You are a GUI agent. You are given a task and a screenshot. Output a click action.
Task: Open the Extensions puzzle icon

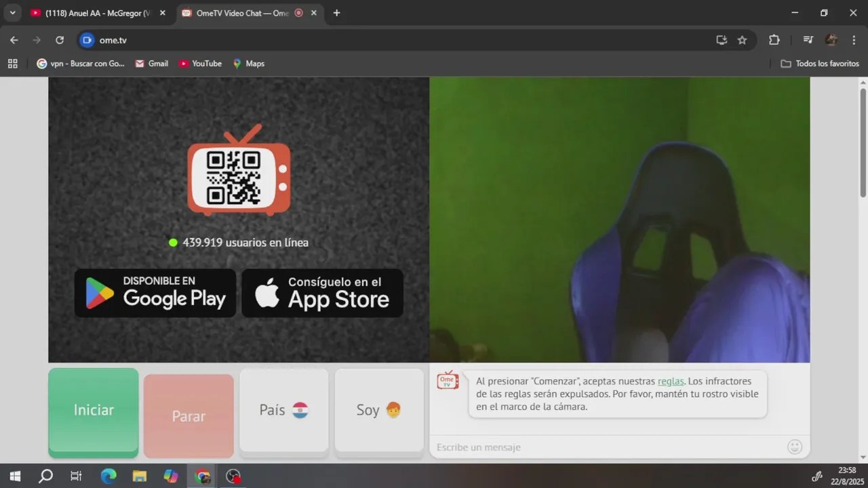point(774,40)
